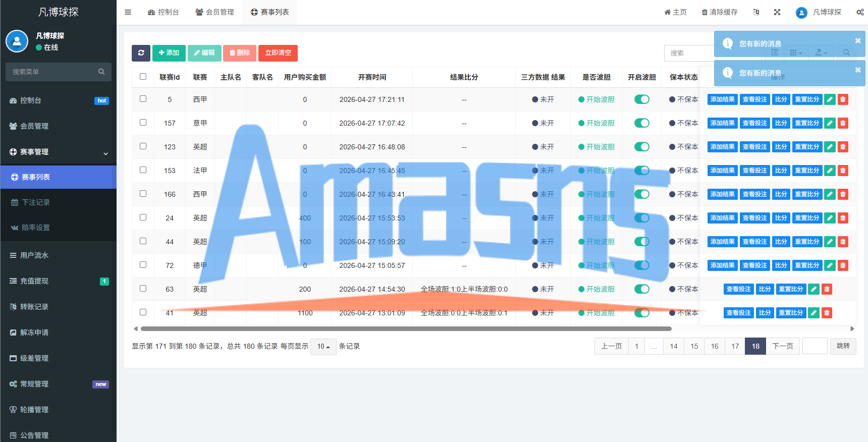The image size is (868, 442).
Task: Tick the select-all header checkbox
Action: point(143,77)
